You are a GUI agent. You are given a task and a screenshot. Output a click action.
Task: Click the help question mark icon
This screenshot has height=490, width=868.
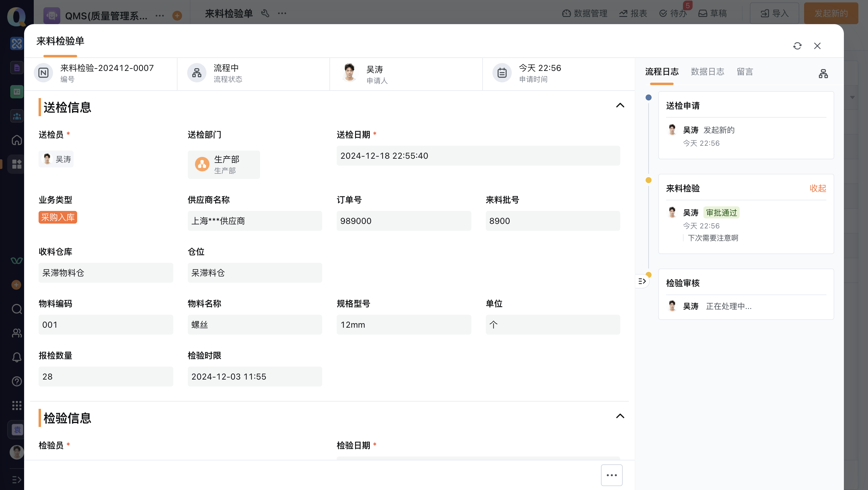pyautogui.click(x=17, y=381)
